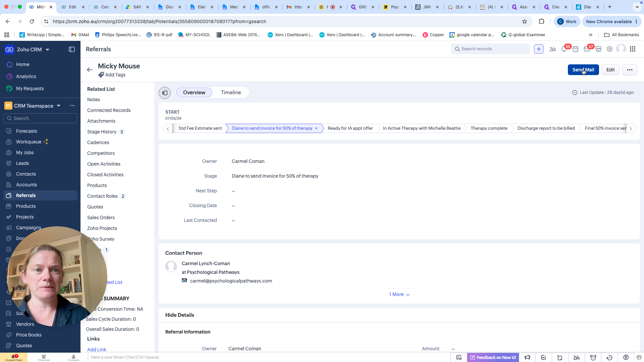Expand the CRM Teamspace dropdown
Viewport: 644px width, 362px height.
59,106
